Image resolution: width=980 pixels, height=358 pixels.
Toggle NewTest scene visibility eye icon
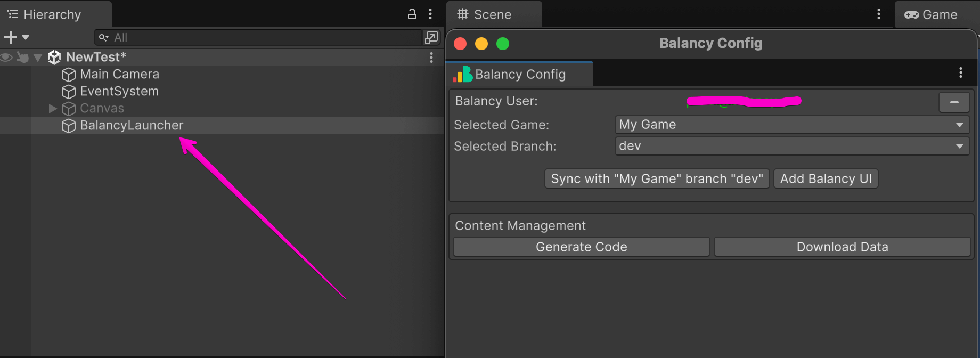click(x=6, y=57)
